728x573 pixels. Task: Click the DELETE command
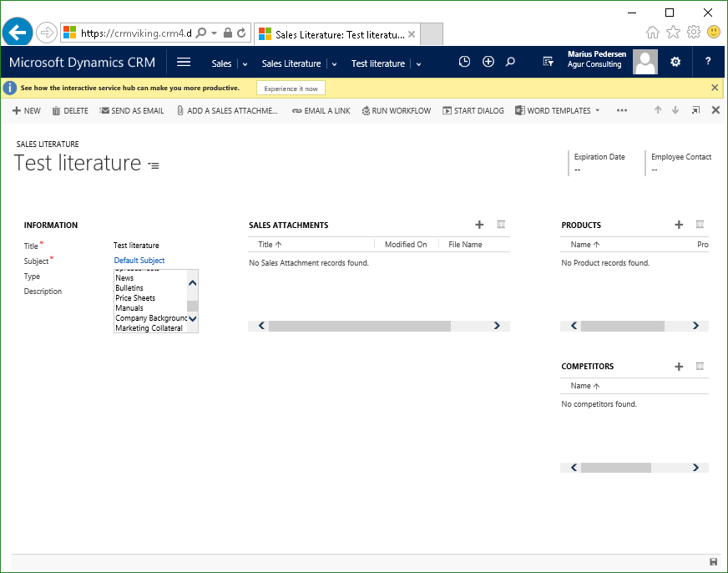tap(70, 110)
